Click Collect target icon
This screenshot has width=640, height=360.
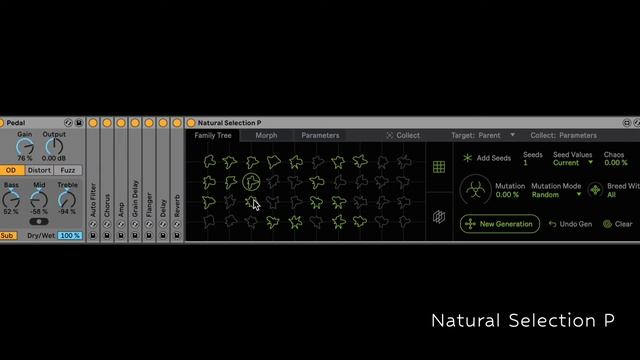[389, 135]
